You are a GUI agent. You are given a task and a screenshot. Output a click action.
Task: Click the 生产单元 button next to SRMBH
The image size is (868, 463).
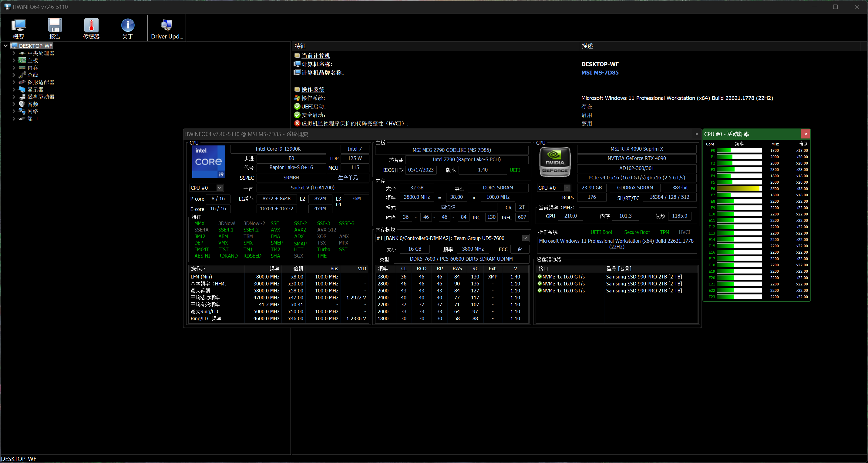click(x=348, y=178)
